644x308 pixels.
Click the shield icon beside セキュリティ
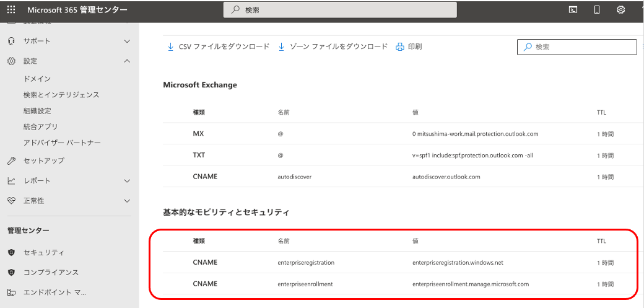point(12,252)
